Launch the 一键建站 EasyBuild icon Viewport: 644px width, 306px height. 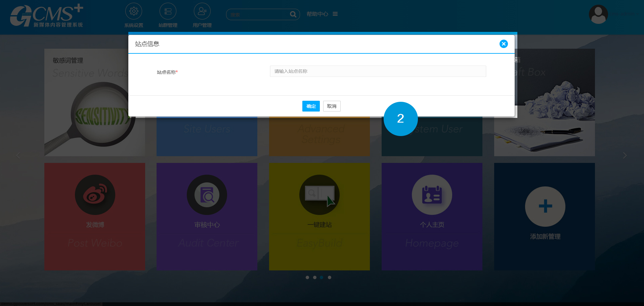click(x=319, y=195)
